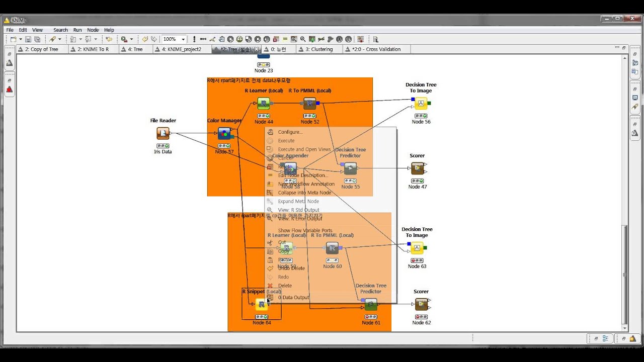This screenshot has width=644, height=362.
Task: Select the Scorer node 47
Action: (417, 168)
